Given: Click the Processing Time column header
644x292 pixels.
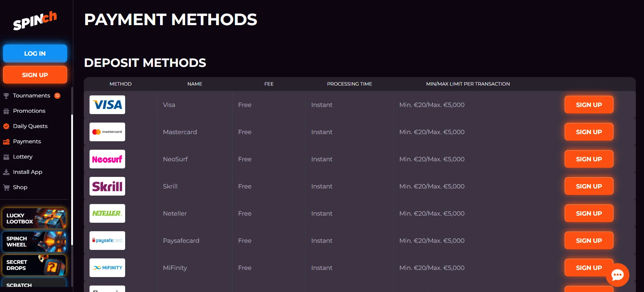Looking at the screenshot, I should [x=349, y=84].
